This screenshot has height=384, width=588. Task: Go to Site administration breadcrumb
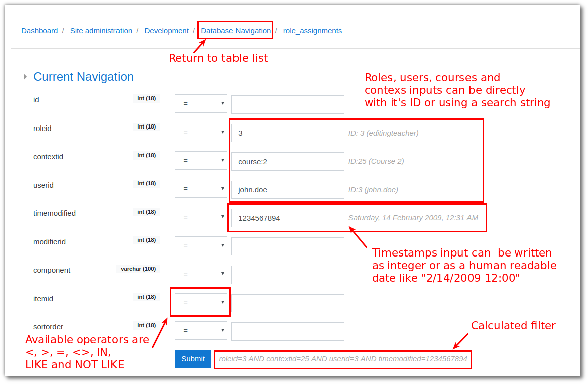[x=101, y=31]
